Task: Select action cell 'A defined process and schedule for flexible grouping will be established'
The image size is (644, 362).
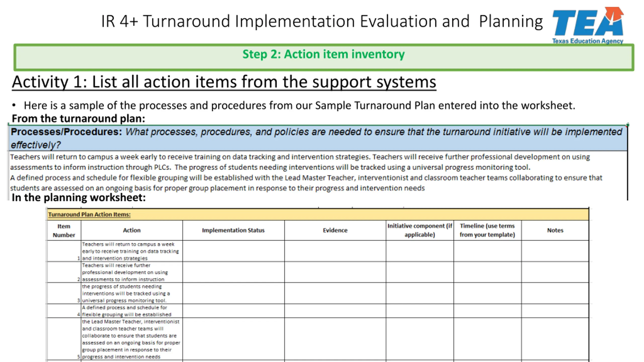Action: 132,311
